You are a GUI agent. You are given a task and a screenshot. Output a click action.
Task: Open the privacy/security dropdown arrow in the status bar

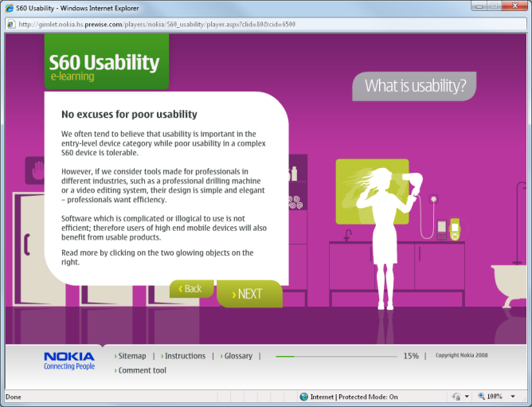pos(467,396)
